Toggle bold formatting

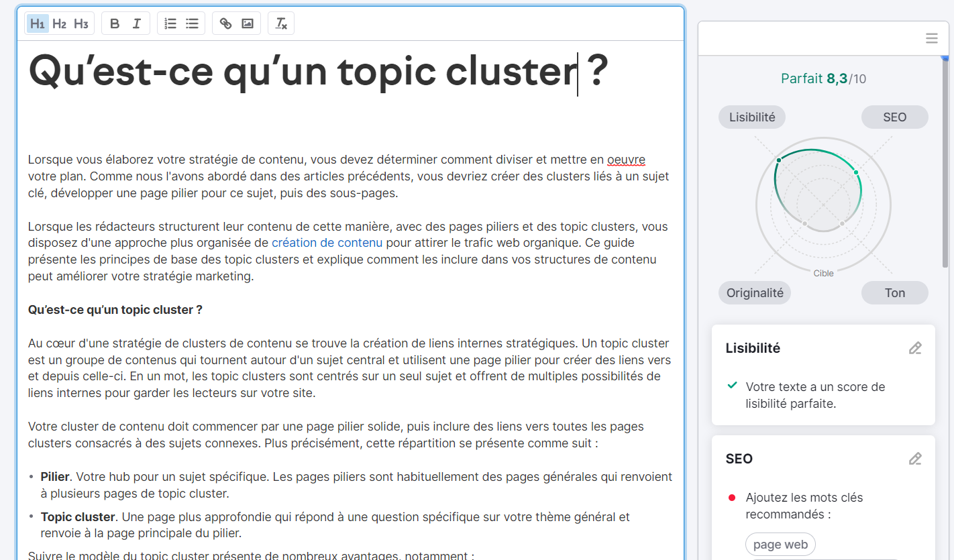[x=115, y=23]
